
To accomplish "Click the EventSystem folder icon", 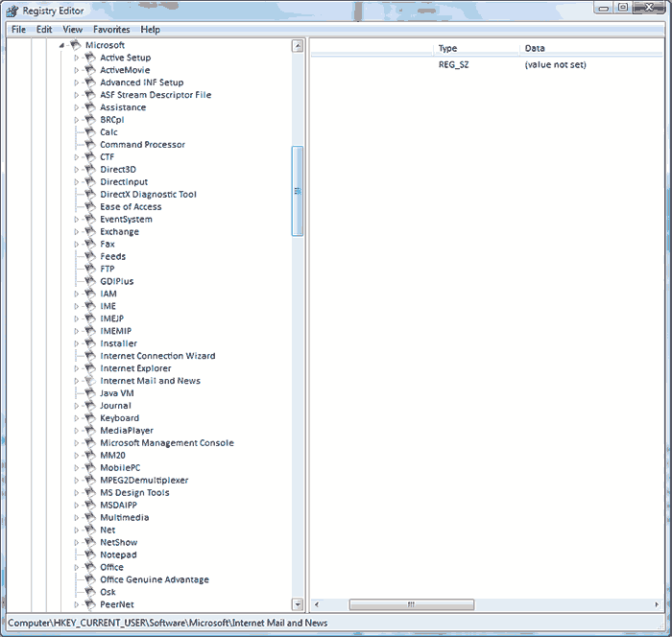I will coord(90,219).
